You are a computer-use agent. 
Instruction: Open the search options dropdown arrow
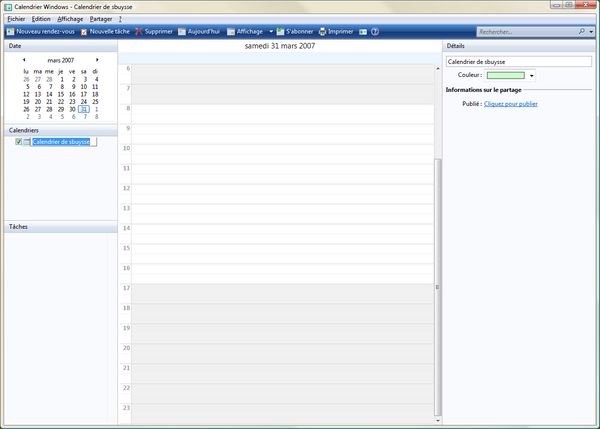[590, 32]
